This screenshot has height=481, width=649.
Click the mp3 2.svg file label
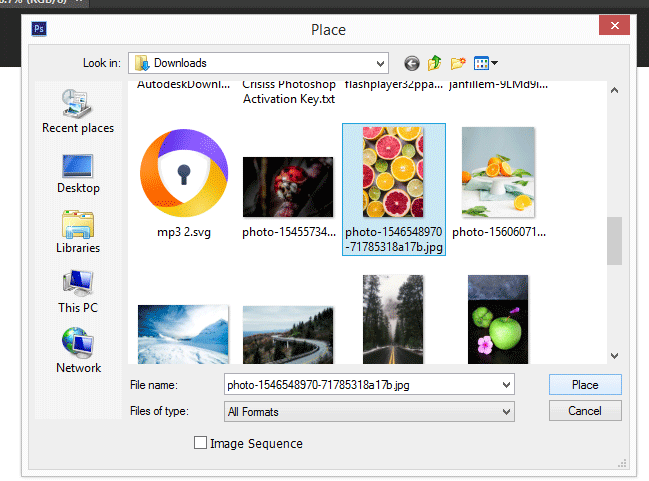[184, 232]
